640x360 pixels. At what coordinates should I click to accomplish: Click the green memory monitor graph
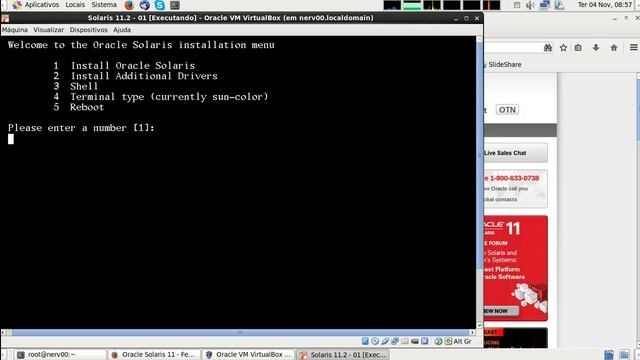click(412, 5)
